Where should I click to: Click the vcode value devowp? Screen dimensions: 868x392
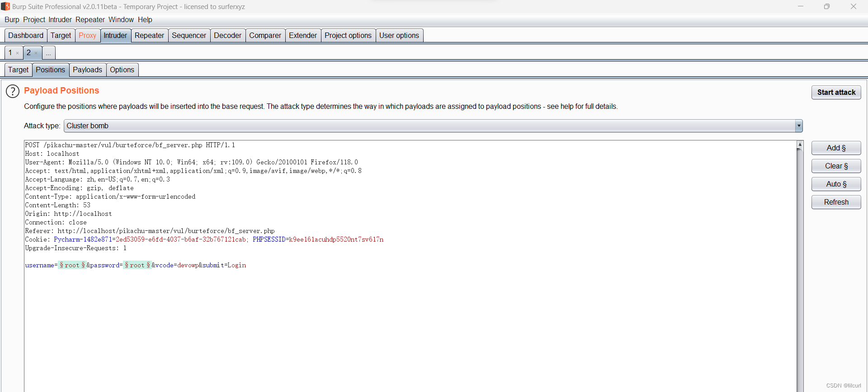pyautogui.click(x=188, y=265)
